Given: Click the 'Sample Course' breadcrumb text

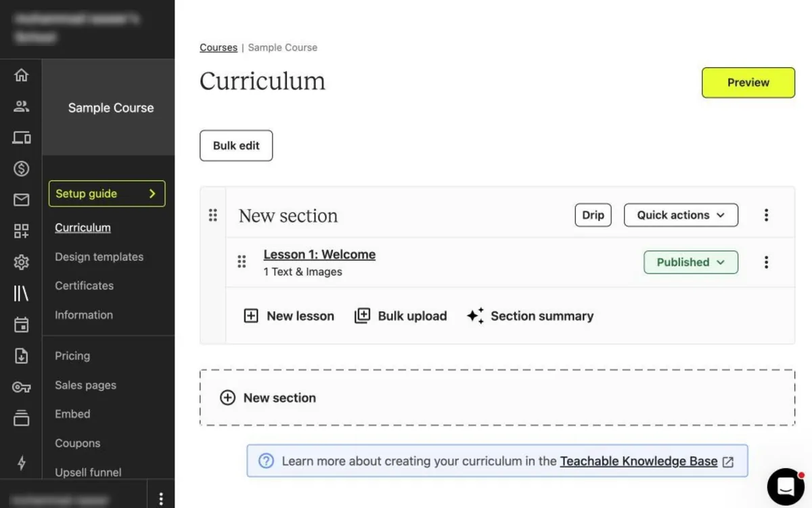Looking at the screenshot, I should (x=283, y=47).
